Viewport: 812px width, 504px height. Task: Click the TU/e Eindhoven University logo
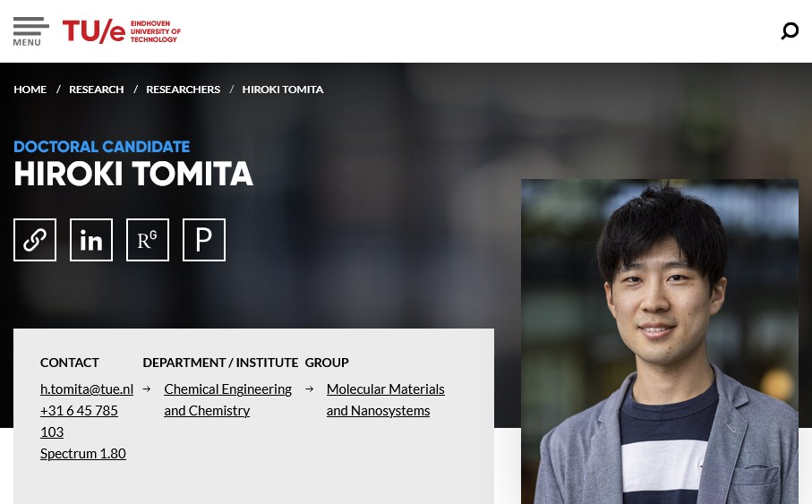[122, 31]
